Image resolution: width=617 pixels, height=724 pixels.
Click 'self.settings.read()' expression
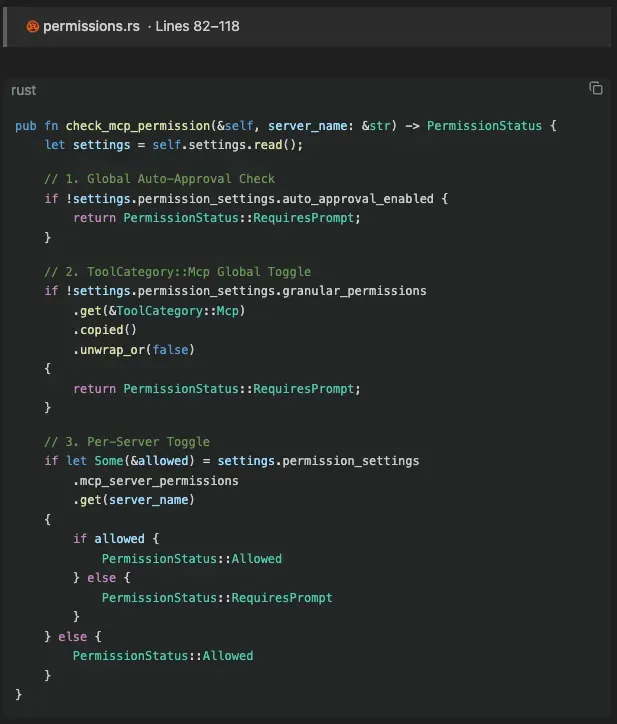228,145
